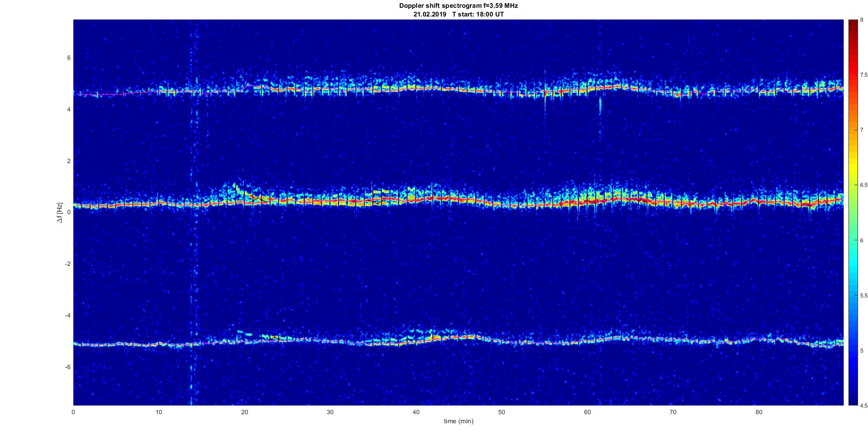
Task: Click the x-axis tick label '20'
Action: [x=245, y=412]
